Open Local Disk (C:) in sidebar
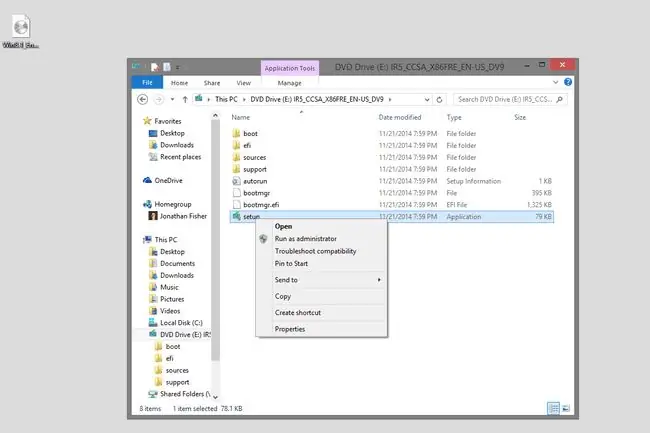This screenshot has height=433, width=650. tap(176, 323)
